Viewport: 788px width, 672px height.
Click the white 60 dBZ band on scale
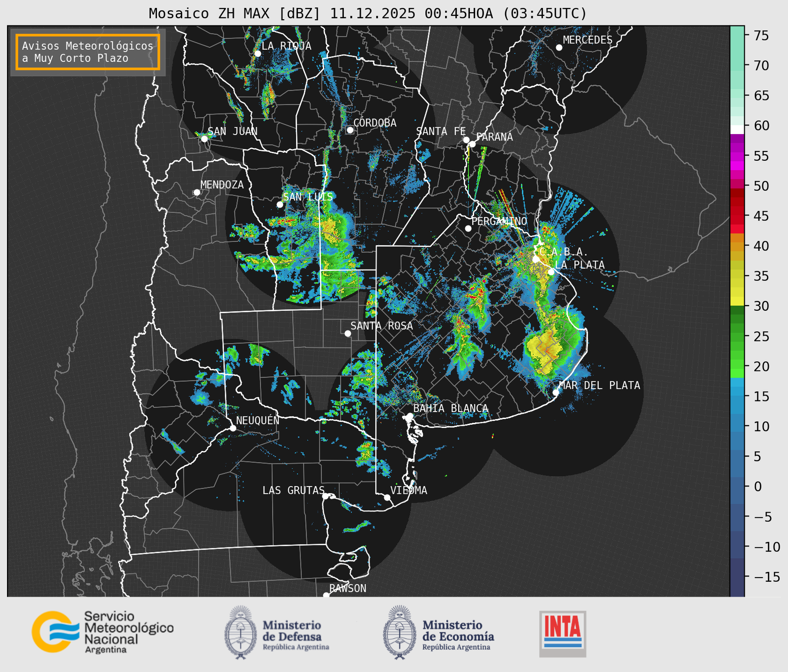[x=737, y=129]
